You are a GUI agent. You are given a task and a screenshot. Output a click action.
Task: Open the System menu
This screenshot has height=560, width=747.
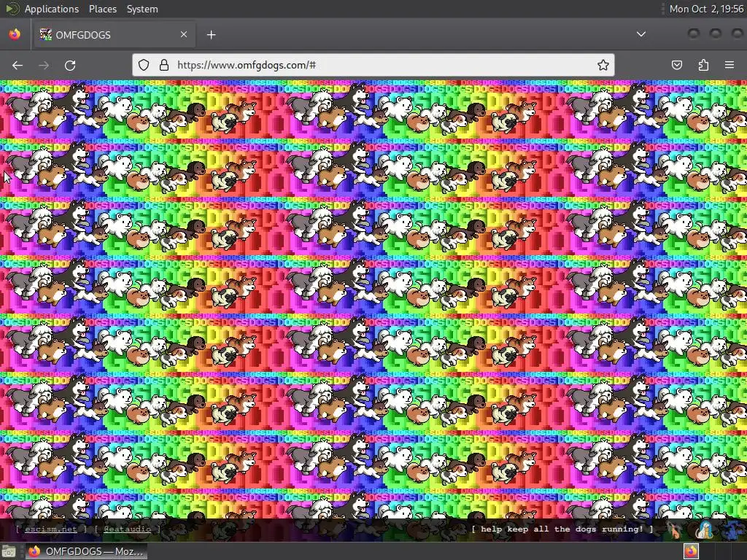tap(142, 9)
